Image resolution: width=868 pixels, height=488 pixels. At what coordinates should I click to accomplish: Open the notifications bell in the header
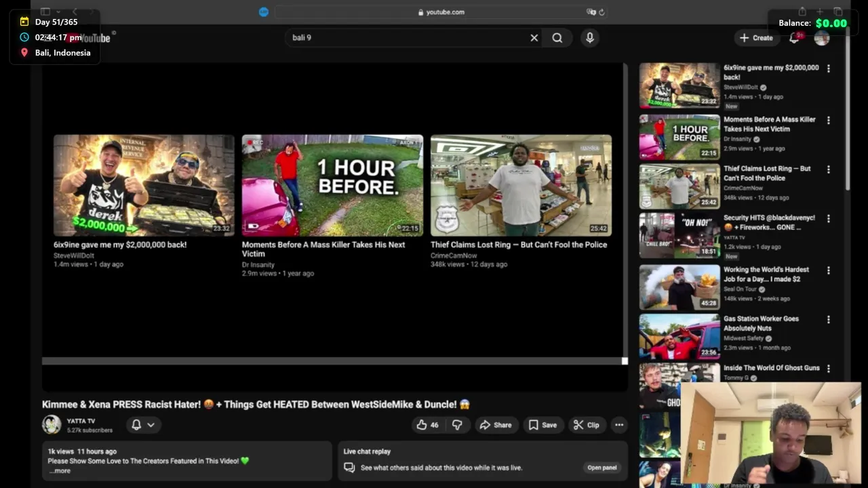[x=795, y=38]
